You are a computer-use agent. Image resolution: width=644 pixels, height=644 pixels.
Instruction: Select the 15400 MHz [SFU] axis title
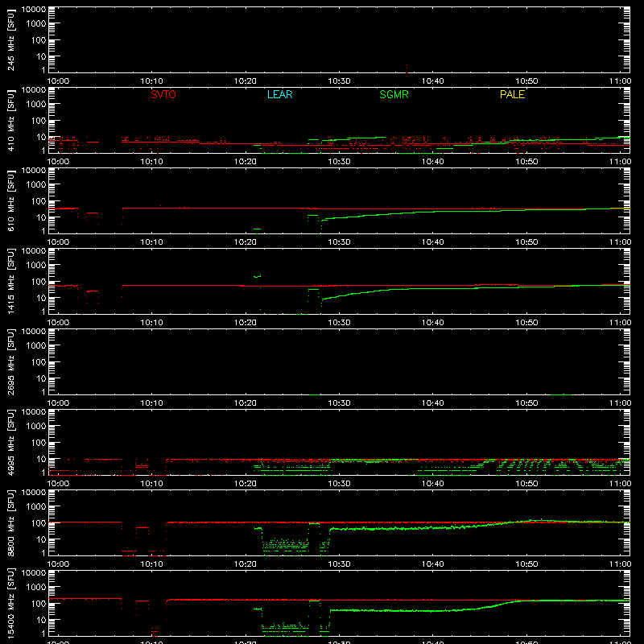(x=10, y=603)
